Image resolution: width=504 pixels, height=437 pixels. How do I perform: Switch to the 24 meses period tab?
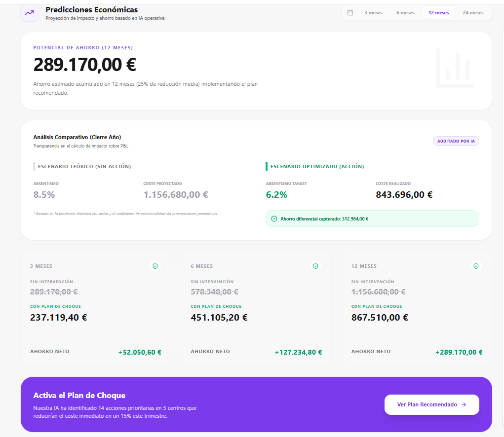pos(473,13)
